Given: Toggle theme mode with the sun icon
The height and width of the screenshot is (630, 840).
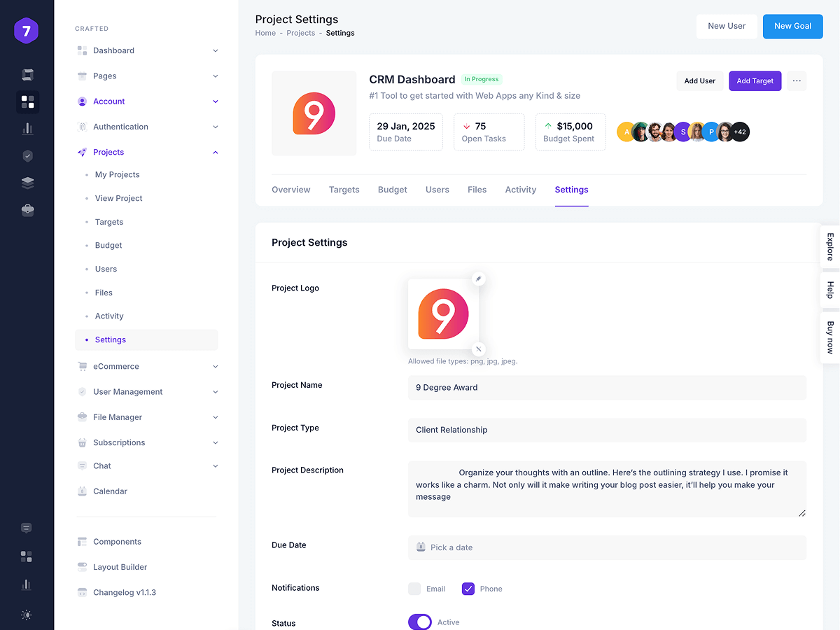Looking at the screenshot, I should pyautogui.click(x=27, y=615).
